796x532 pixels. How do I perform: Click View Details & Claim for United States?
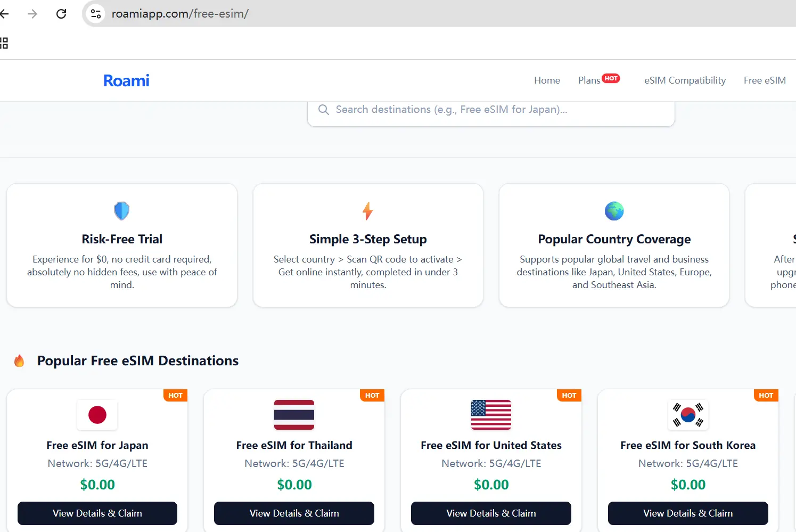[x=491, y=513]
